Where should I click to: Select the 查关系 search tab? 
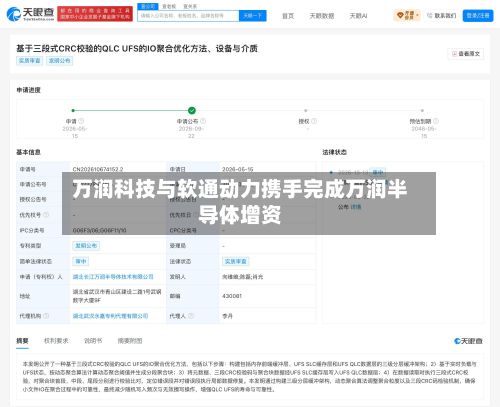click(x=190, y=6)
